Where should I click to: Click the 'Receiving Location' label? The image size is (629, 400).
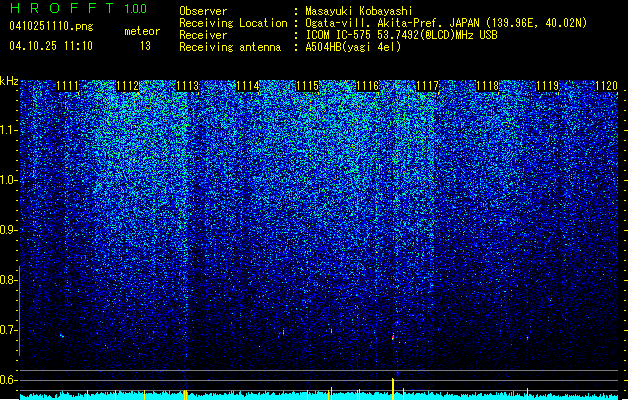tap(233, 23)
